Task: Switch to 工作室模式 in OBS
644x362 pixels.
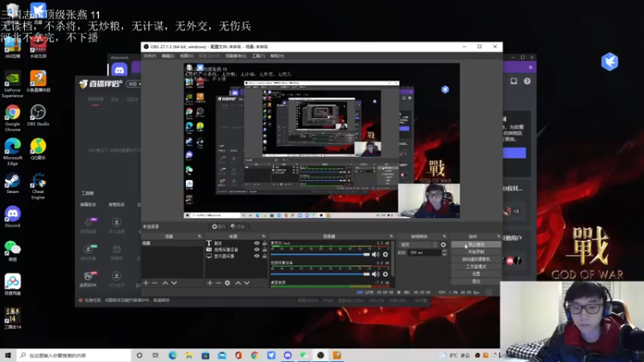Action: tap(476, 267)
